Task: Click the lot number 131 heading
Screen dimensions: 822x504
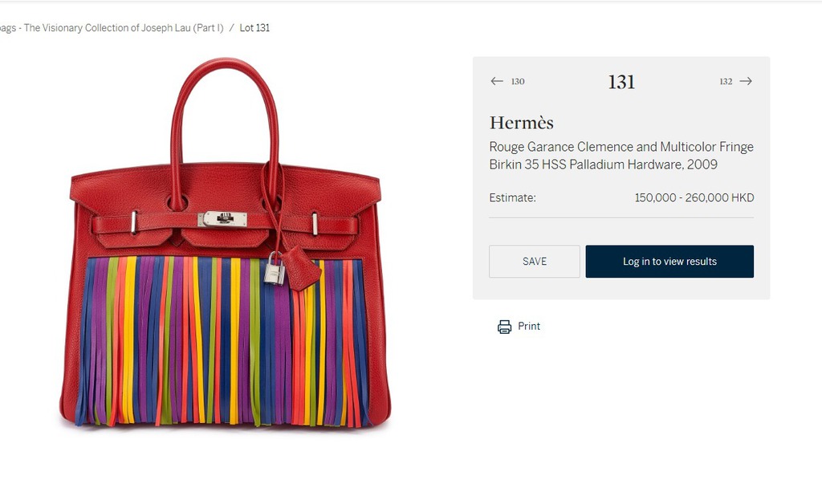Action: (x=622, y=82)
